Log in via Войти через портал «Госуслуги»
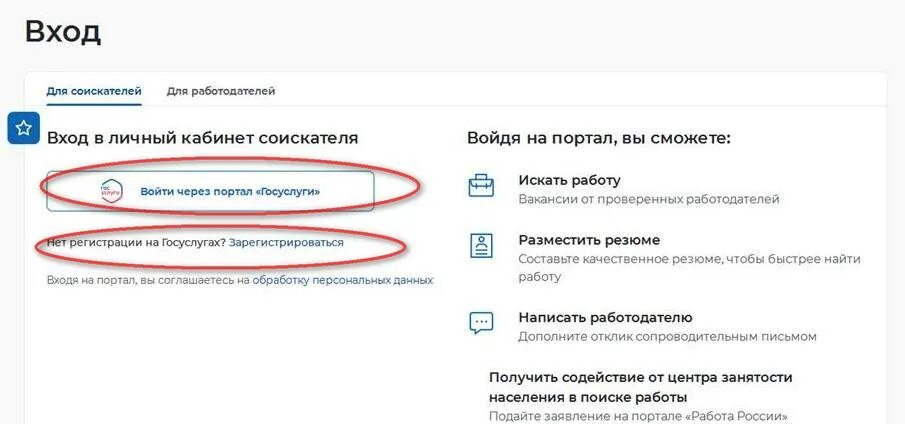Image resolution: width=905 pixels, height=424 pixels. pos(210,191)
